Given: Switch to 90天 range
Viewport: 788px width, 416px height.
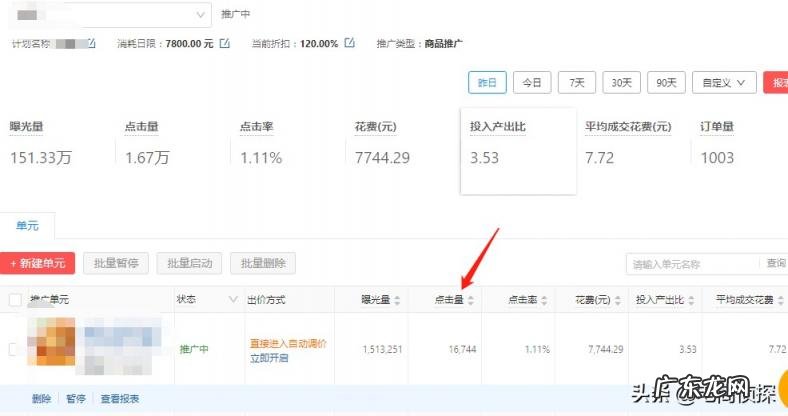Looking at the screenshot, I should [x=666, y=82].
